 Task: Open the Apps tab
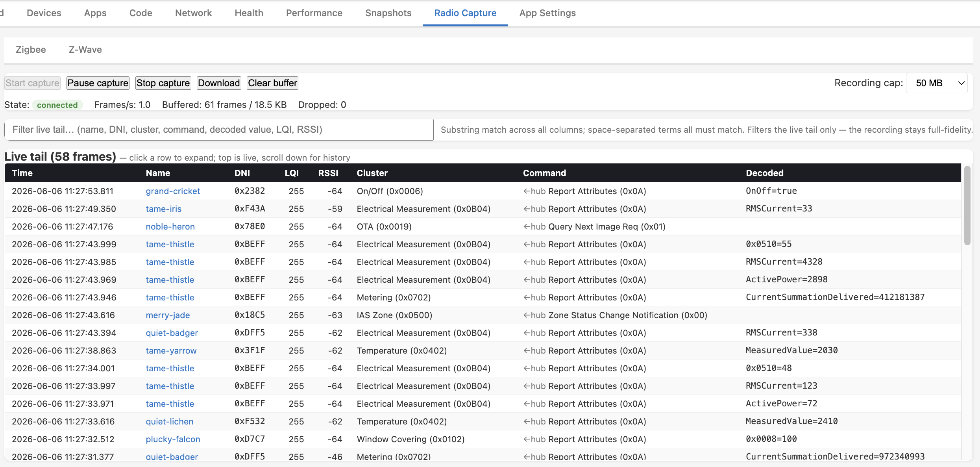click(x=95, y=13)
